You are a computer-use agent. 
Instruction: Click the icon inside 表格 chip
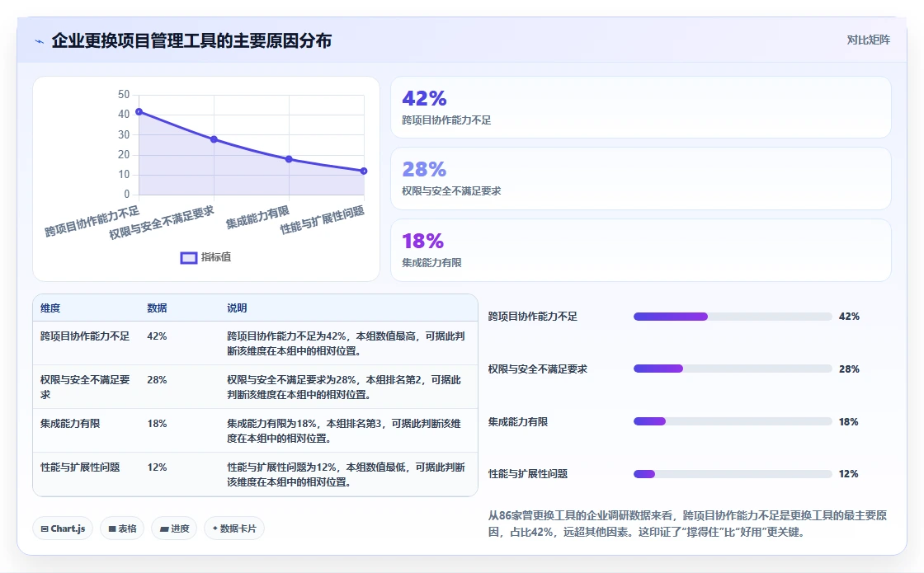[112, 528]
